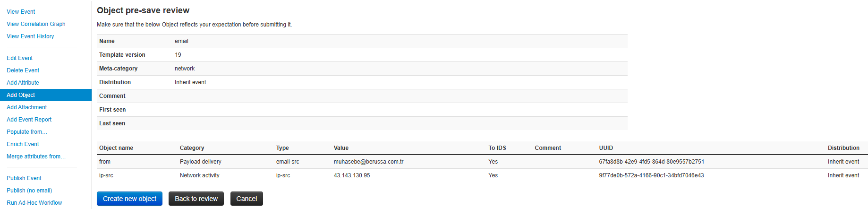Select Enrich Event in sidebar
Image resolution: width=868 pixels, height=209 pixels.
23,144
